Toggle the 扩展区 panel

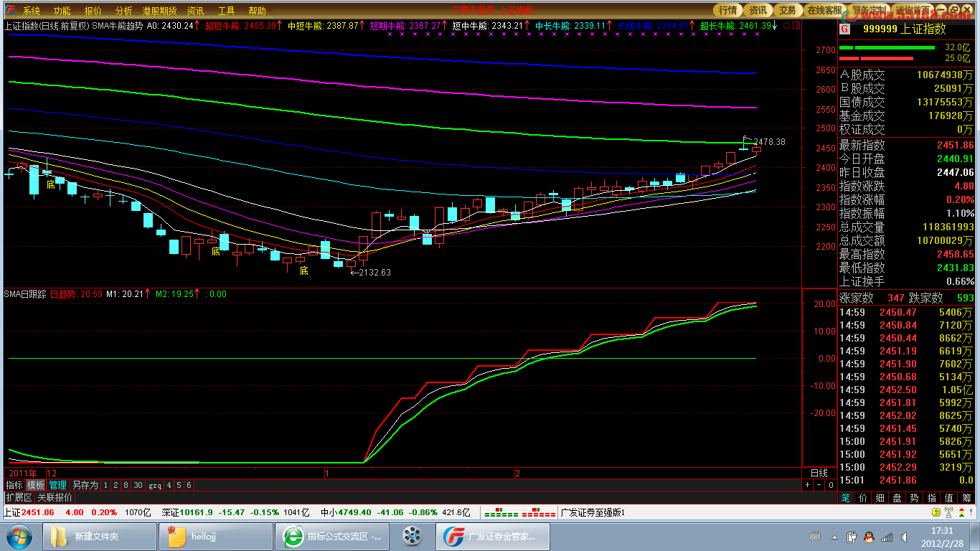point(19,497)
